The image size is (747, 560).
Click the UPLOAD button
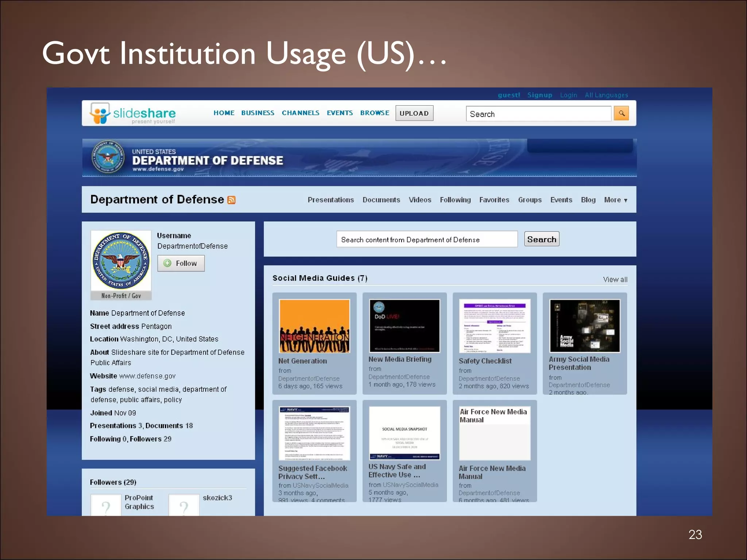click(414, 113)
